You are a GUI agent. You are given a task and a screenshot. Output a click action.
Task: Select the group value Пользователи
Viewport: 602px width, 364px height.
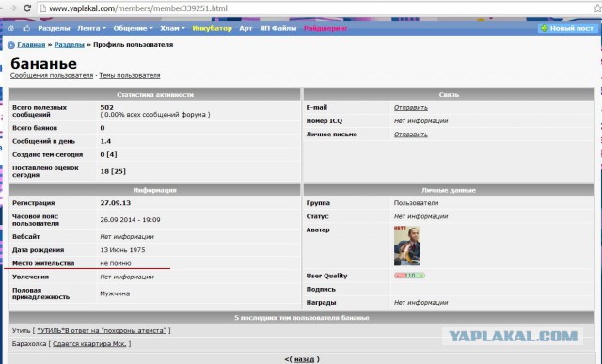pyautogui.click(x=416, y=203)
